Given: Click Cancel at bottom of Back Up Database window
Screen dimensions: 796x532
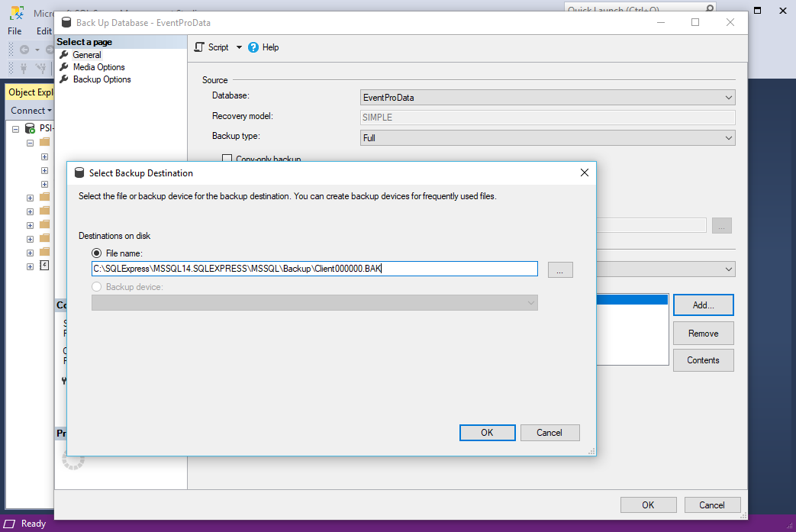Looking at the screenshot, I should click(712, 505).
